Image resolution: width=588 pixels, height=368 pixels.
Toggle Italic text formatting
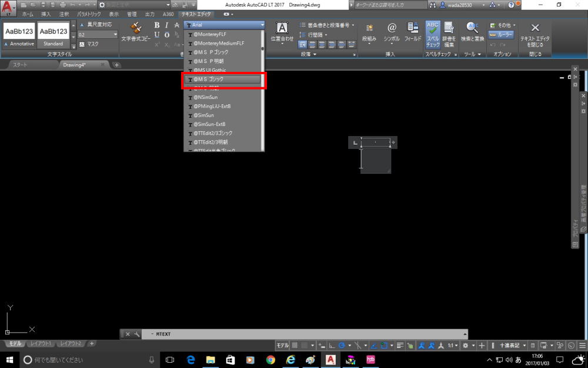coord(167,25)
